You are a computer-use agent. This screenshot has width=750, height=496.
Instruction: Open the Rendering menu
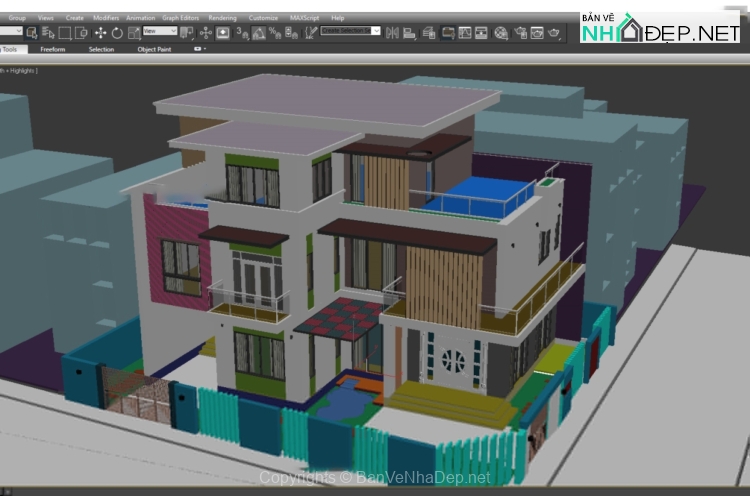pos(223,18)
